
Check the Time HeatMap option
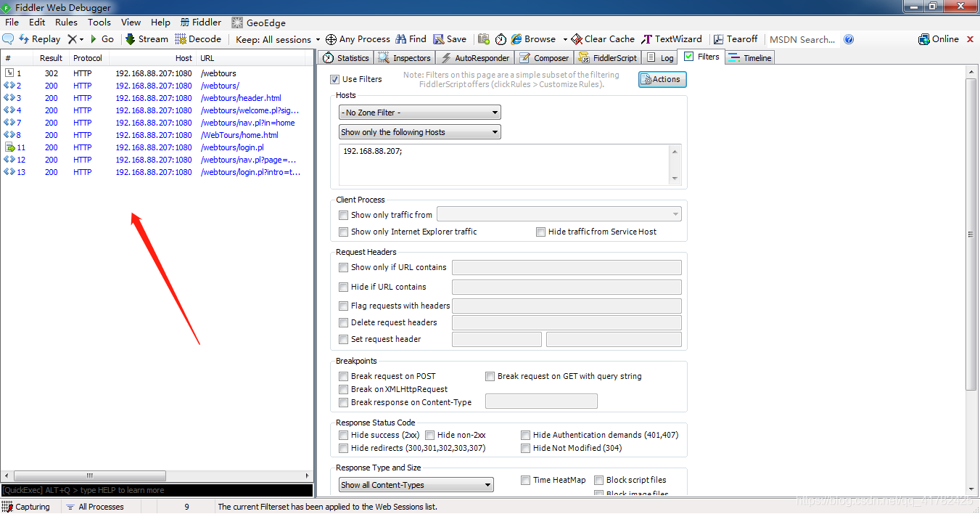click(x=526, y=480)
